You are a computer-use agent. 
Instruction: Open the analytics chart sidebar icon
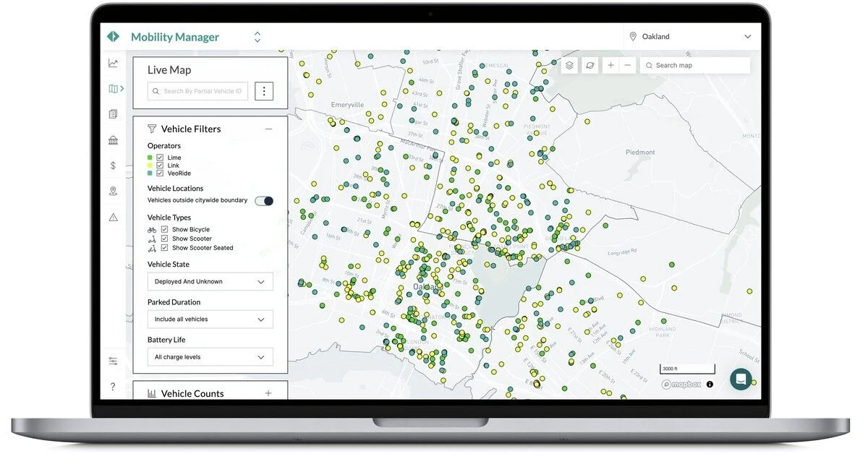(x=114, y=64)
